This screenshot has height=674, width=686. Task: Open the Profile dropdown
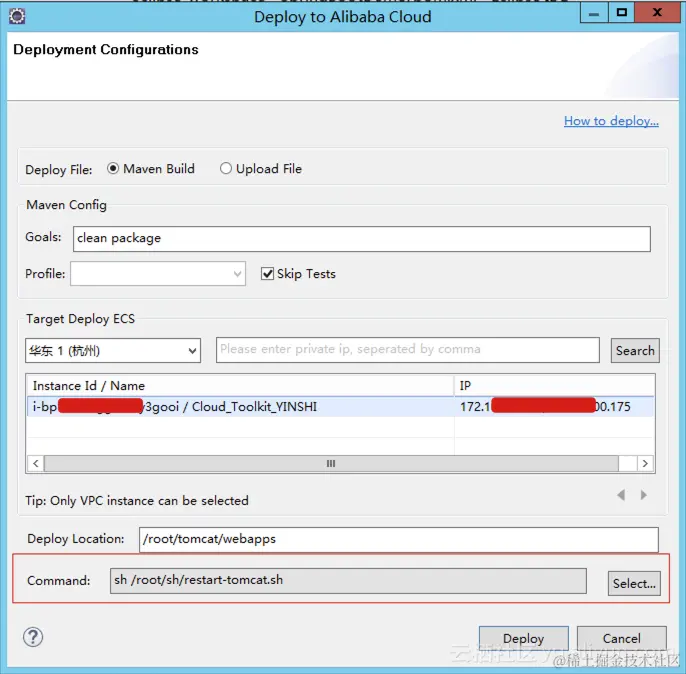click(x=158, y=274)
